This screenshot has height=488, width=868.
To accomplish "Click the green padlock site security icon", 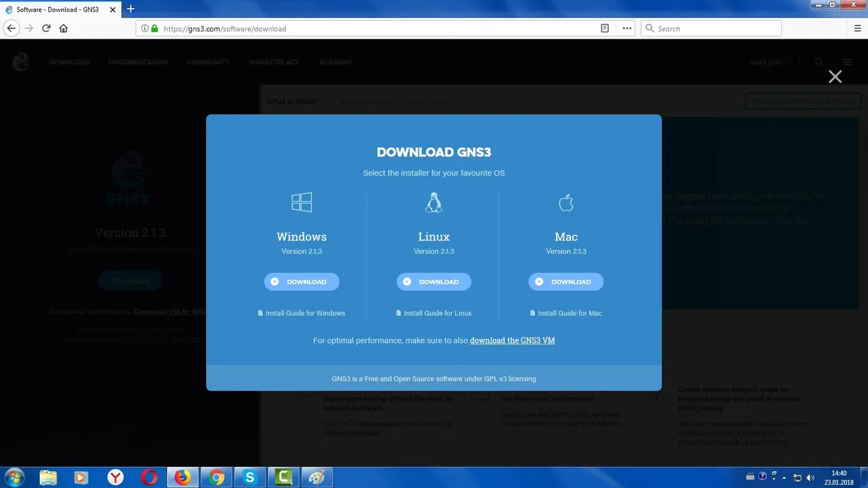I will 155,28.
